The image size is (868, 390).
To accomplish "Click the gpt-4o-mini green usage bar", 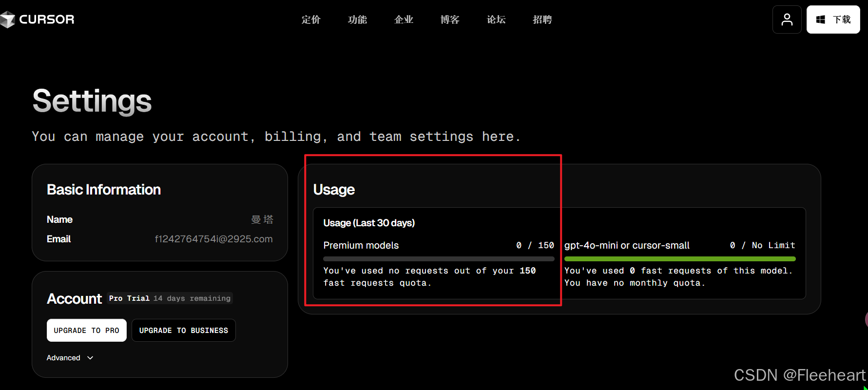I will pyautogui.click(x=680, y=259).
